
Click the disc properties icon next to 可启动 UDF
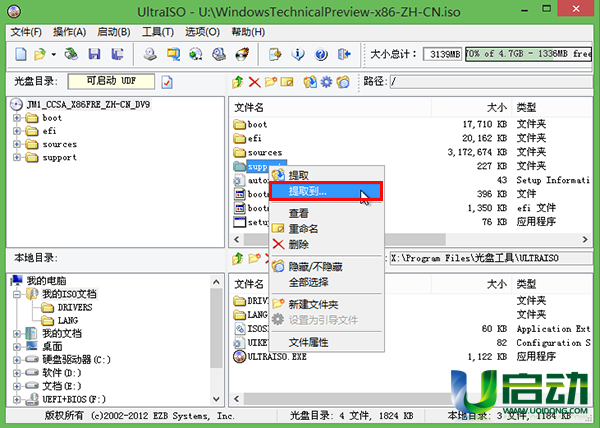tap(167, 82)
